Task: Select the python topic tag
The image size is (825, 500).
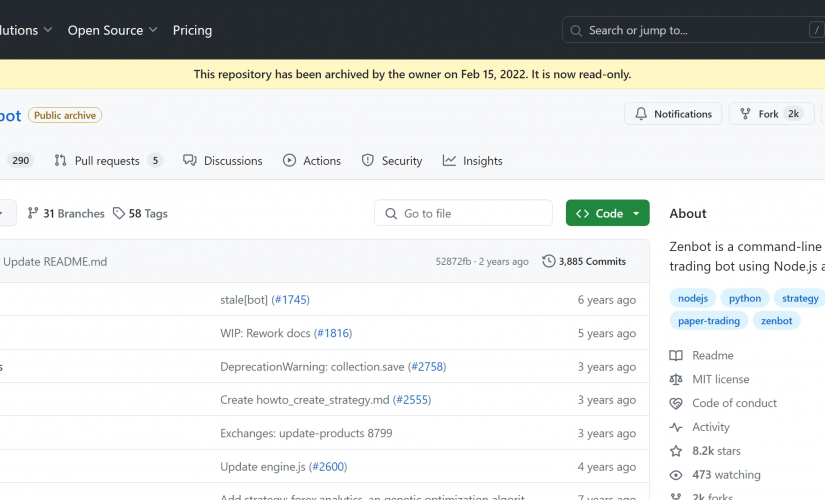Action: (x=745, y=298)
